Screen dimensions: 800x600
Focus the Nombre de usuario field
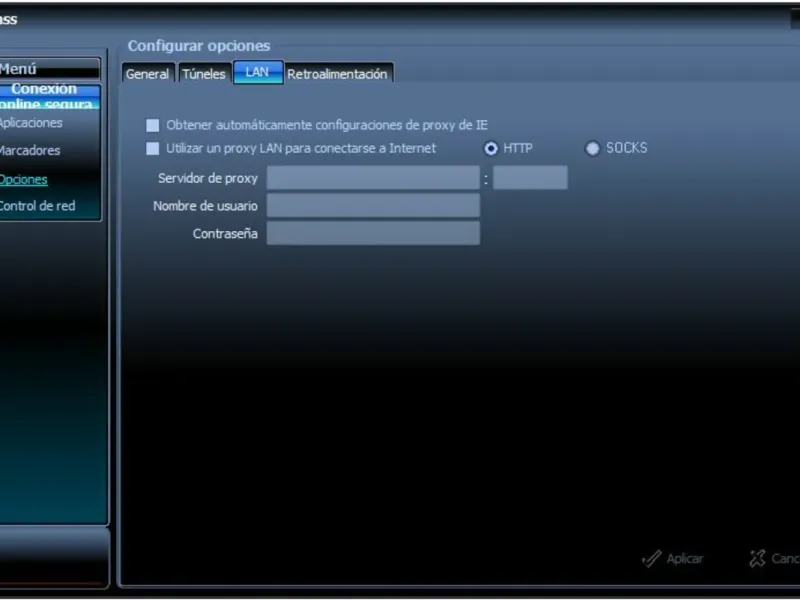pyautogui.click(x=373, y=206)
